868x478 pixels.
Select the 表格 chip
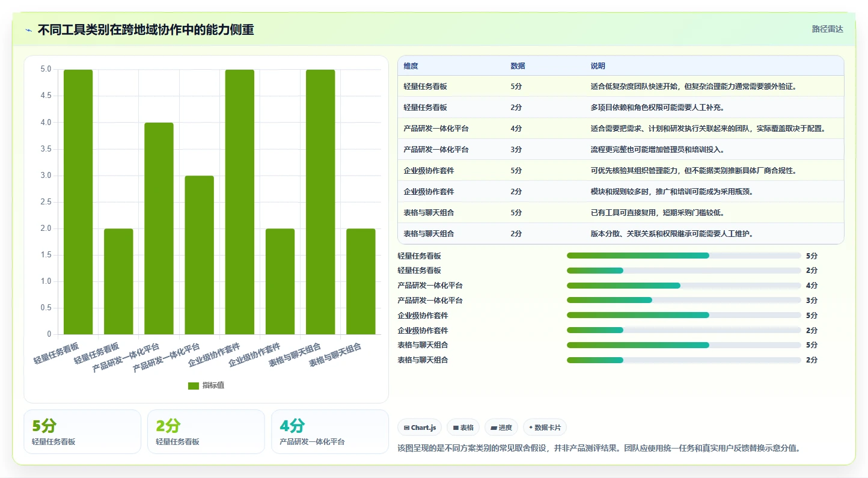pos(463,427)
